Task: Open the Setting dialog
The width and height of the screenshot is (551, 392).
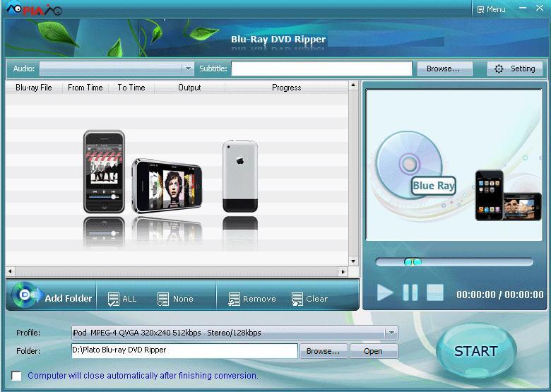Action: coord(515,69)
